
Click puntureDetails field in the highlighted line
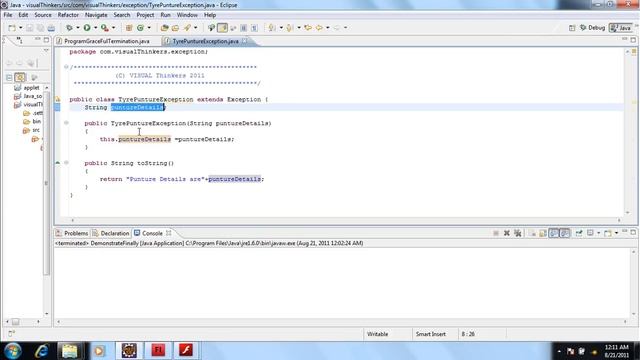(137, 107)
